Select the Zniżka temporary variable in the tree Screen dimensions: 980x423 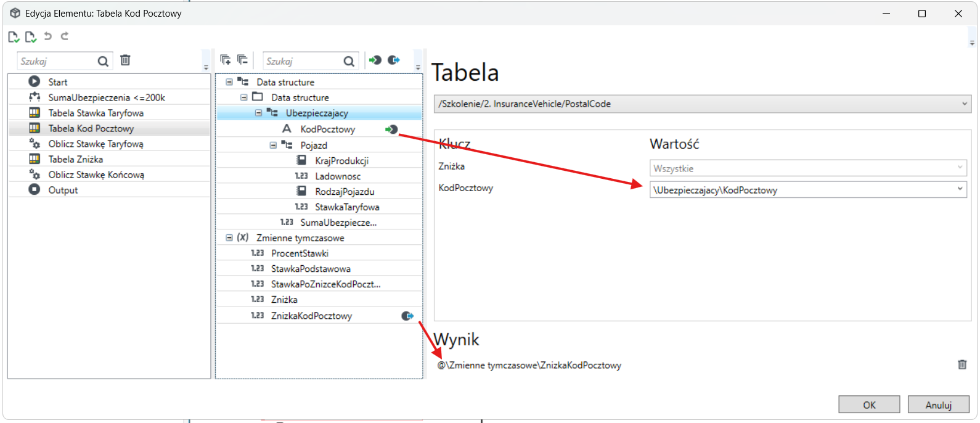tap(284, 300)
